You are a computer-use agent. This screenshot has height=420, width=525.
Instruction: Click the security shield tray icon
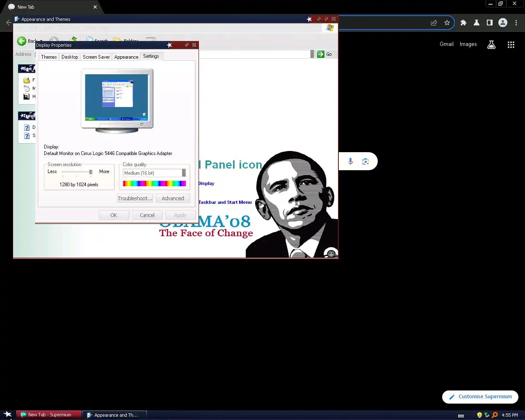point(479,415)
